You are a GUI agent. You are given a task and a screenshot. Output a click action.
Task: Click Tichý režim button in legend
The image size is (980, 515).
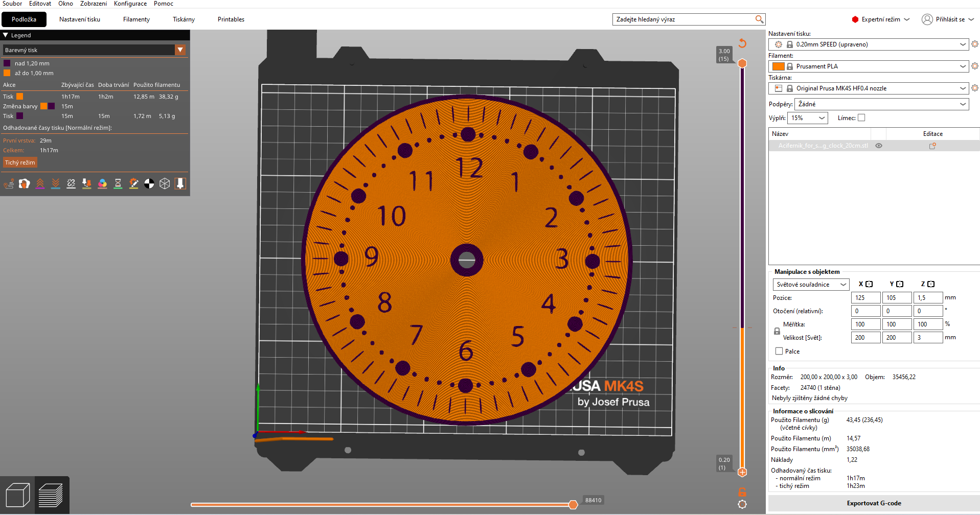20,162
